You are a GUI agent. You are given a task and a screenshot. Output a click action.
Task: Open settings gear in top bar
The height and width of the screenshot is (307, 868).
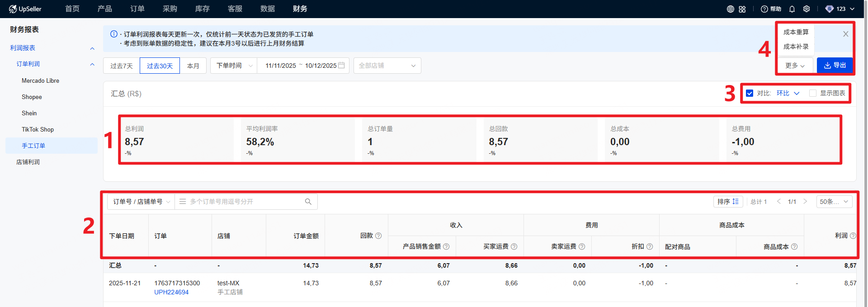807,9
